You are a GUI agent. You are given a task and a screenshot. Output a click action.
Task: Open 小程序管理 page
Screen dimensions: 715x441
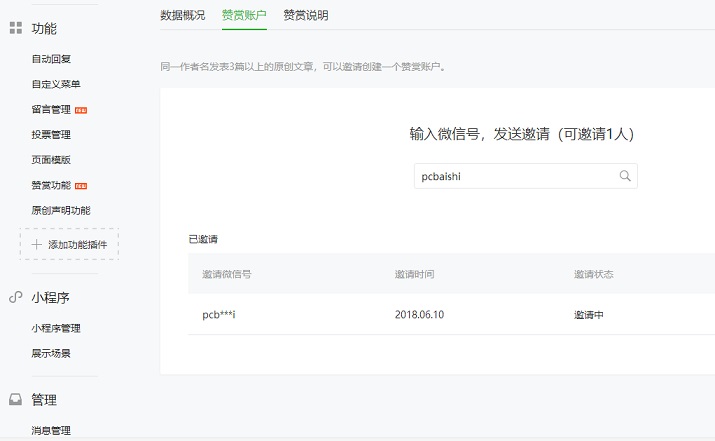[x=56, y=328]
